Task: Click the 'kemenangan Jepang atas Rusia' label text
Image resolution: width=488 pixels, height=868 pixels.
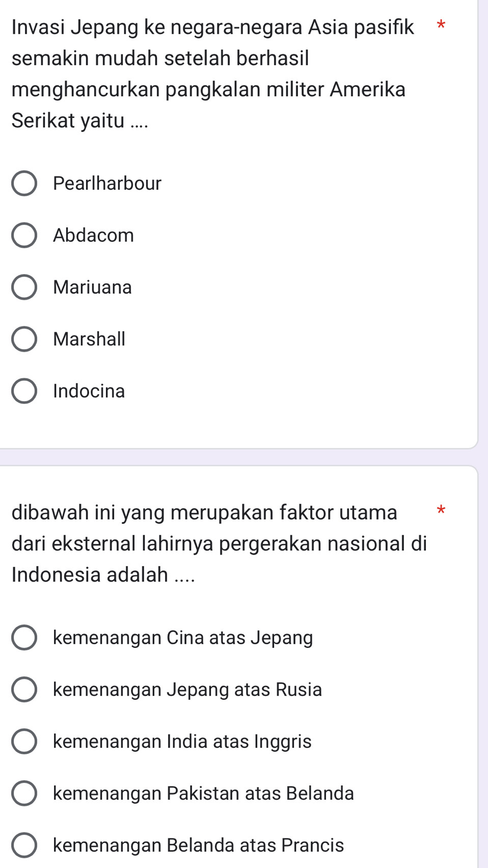Action: coord(187,690)
